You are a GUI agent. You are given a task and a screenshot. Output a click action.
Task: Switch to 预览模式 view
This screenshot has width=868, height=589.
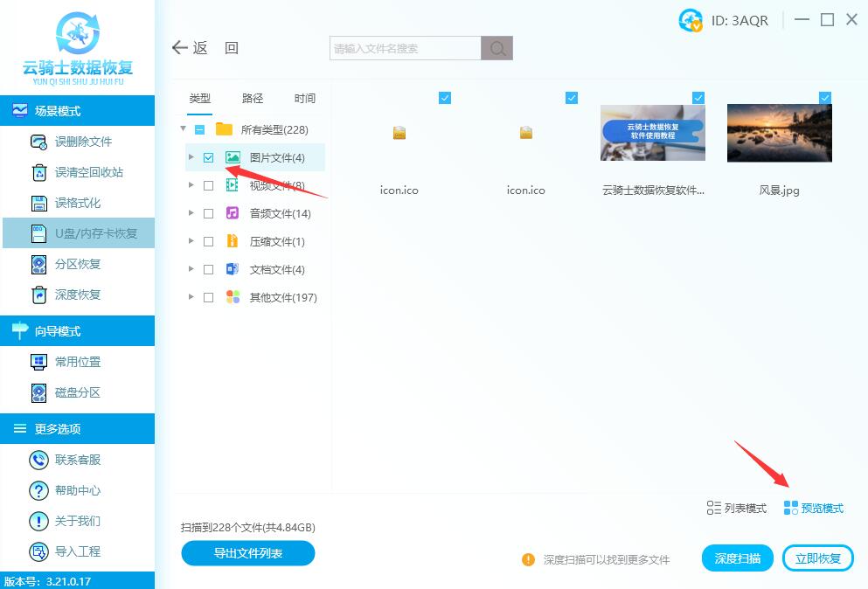814,508
